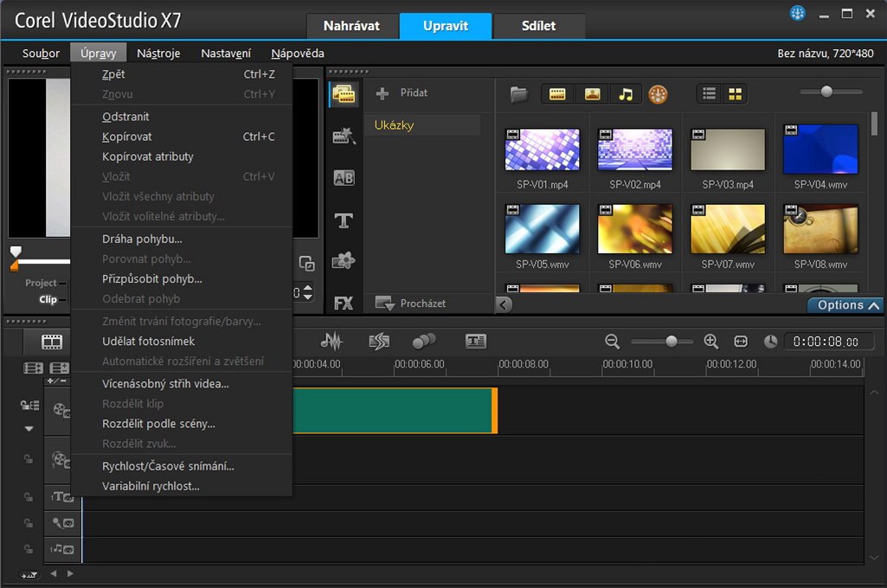Choose Kopírovat atributy from the menu
Image resolution: width=887 pixels, height=588 pixels.
coord(148,157)
